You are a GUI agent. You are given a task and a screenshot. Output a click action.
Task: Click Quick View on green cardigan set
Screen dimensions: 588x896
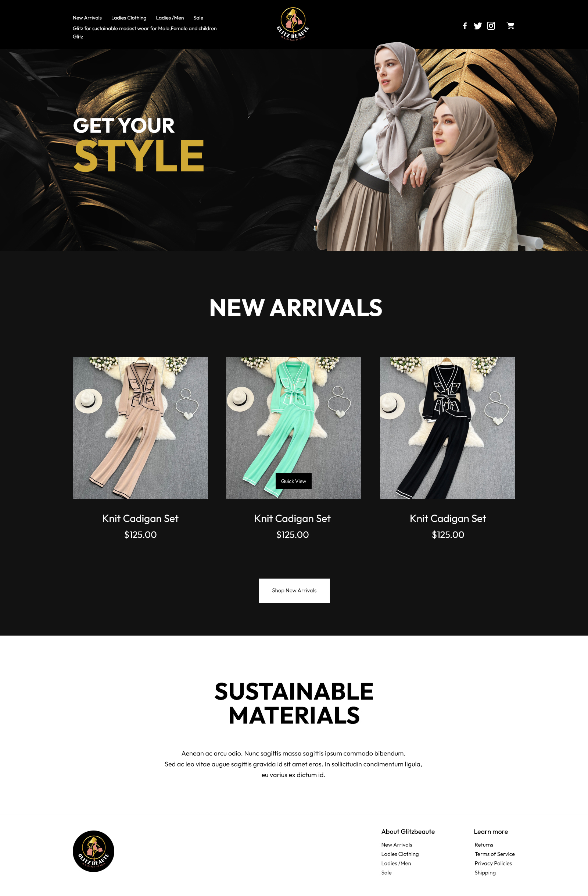pos(293,481)
